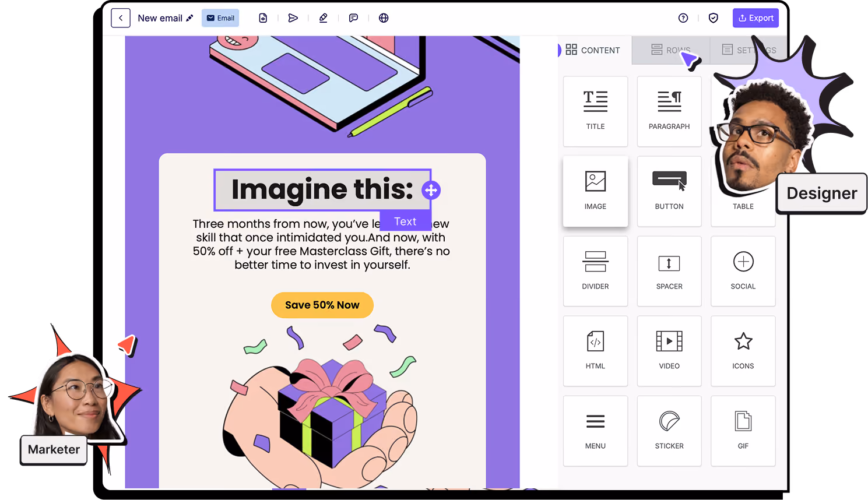Select the TITLE content block
Screen dimensions: 868x500
coord(595,111)
